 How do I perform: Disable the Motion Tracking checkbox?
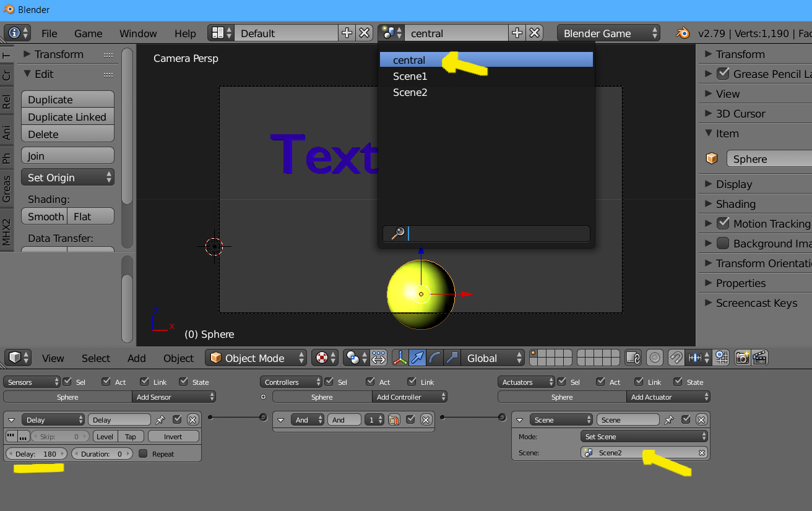[x=723, y=223]
